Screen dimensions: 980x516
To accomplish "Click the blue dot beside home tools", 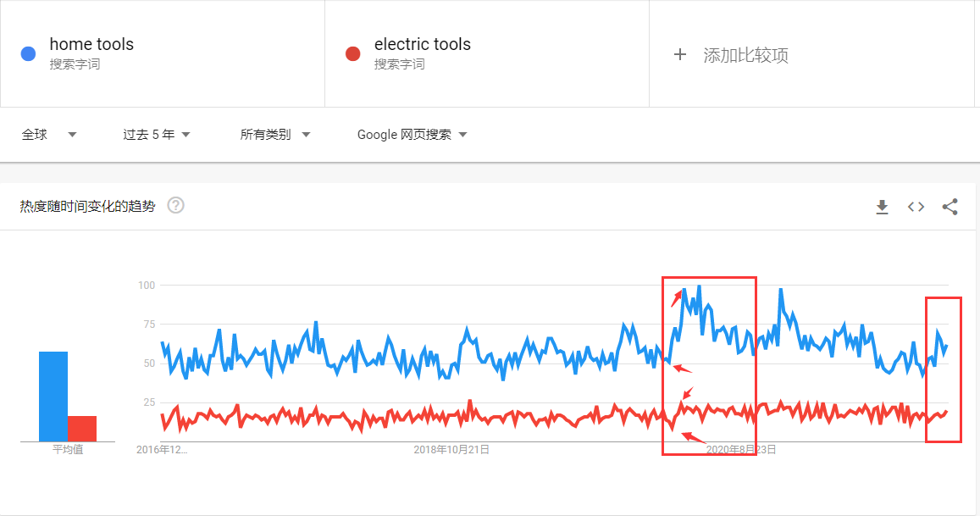I will click(x=28, y=54).
